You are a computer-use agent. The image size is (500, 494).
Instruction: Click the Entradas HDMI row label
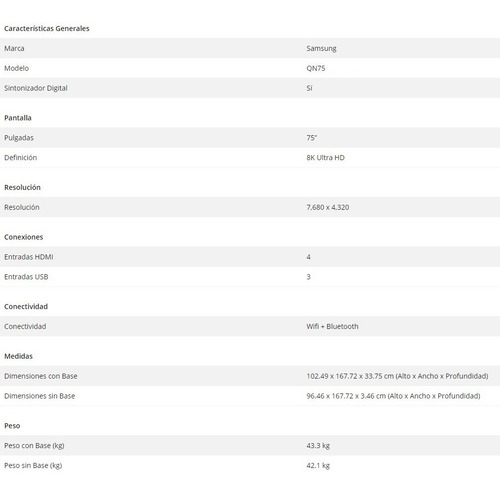click(29, 257)
